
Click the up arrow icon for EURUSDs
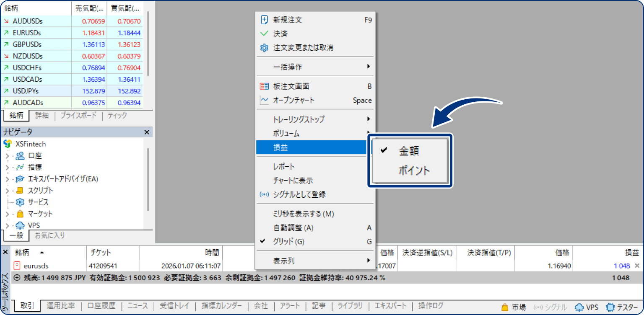[6, 33]
